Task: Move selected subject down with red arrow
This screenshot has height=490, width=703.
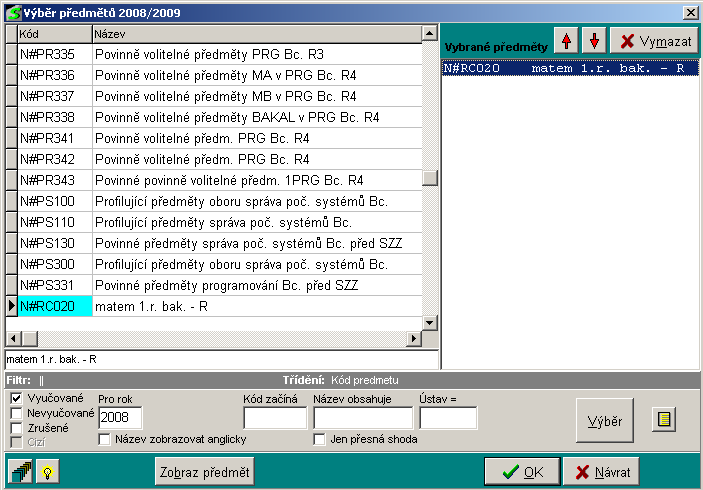Action: click(x=595, y=41)
